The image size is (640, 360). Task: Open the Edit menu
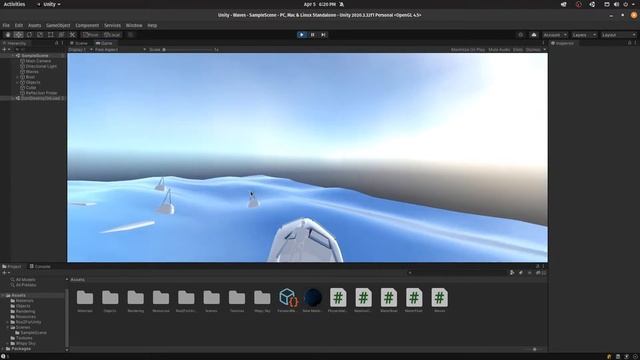click(19, 25)
